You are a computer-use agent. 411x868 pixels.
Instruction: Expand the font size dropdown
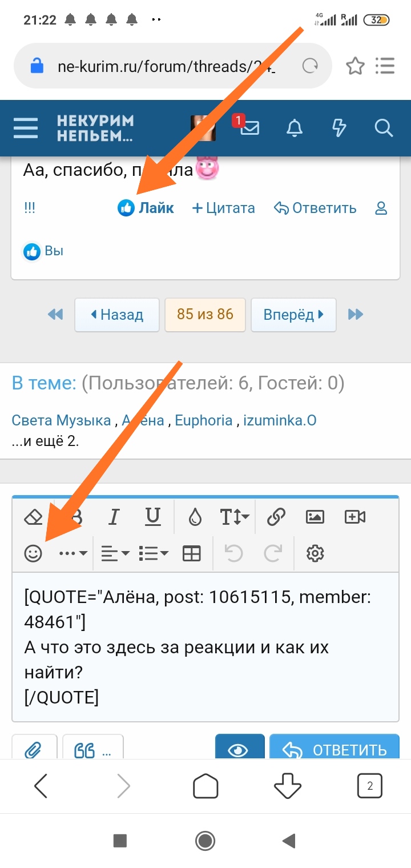click(x=235, y=517)
